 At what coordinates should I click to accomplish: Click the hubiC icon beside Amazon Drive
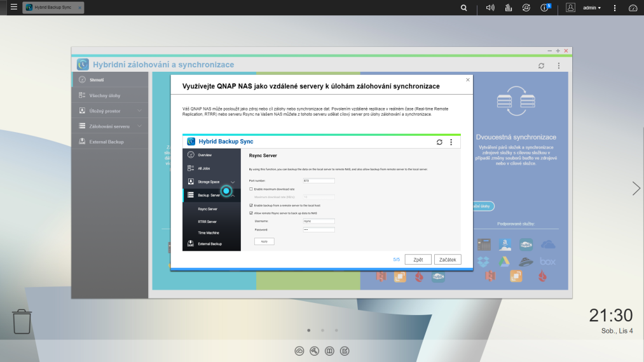tap(526, 245)
